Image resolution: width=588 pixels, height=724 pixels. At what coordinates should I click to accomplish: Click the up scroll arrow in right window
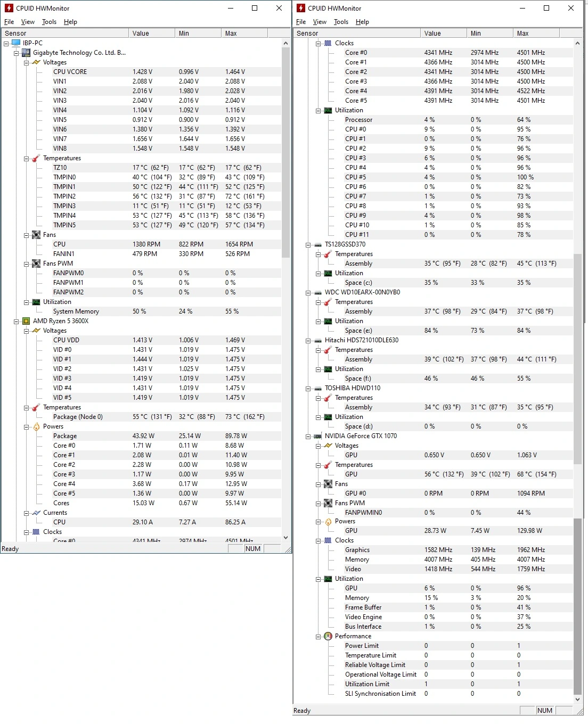(x=578, y=43)
